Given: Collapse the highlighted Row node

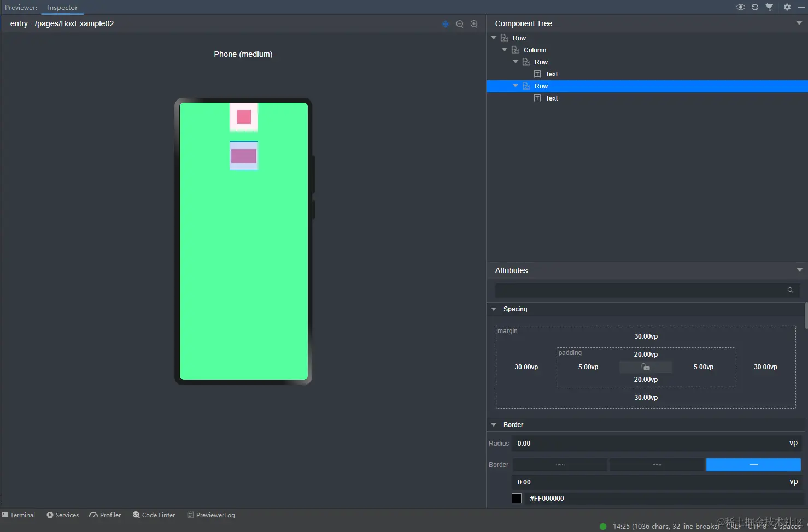Looking at the screenshot, I should point(516,86).
